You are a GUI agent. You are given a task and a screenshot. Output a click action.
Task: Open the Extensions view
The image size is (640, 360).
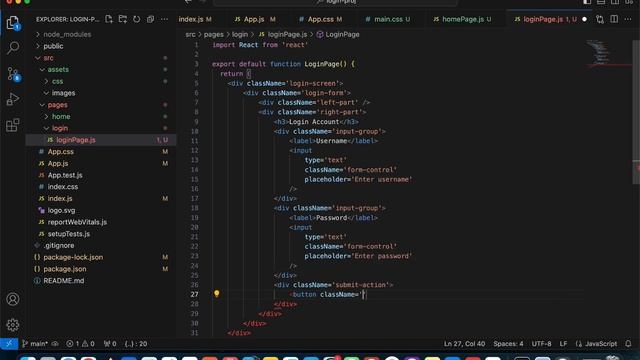13,125
